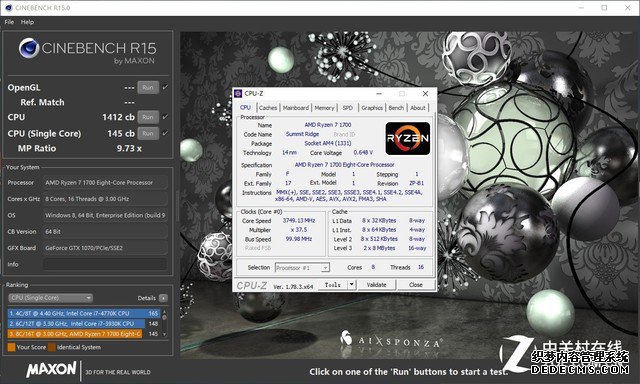Viewport: 640px width, 384px height.
Task: Switch to the Caches tab in CPU-Z
Action: [268, 108]
